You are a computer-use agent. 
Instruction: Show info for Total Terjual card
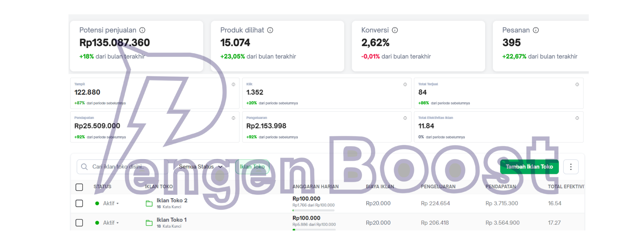pos(577,84)
